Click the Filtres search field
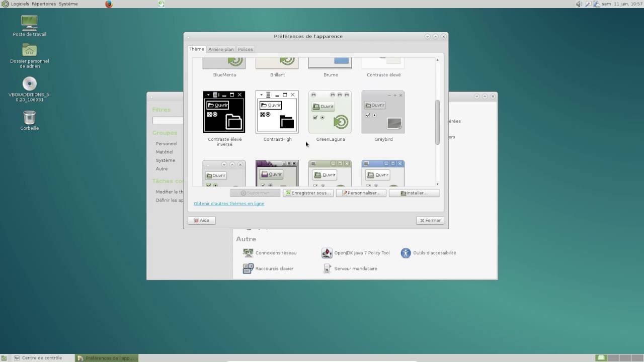 168,121
